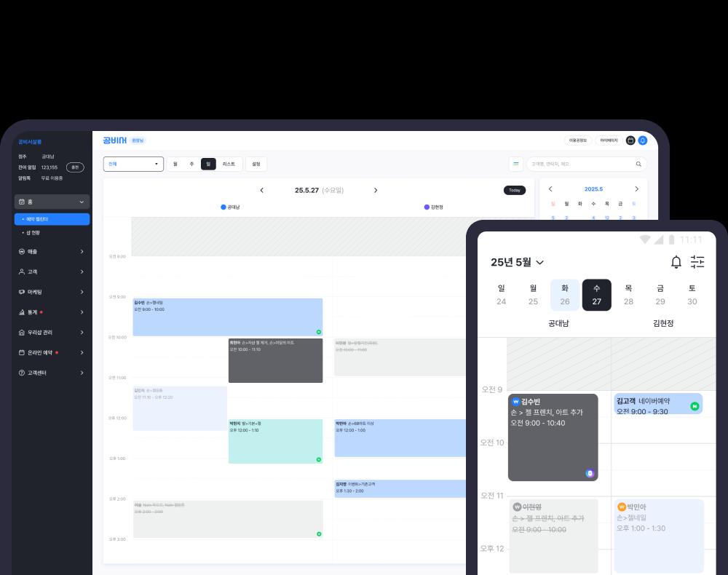This screenshot has height=575, width=728.
Task: Go to previous day with left arrow
Action: coord(262,191)
